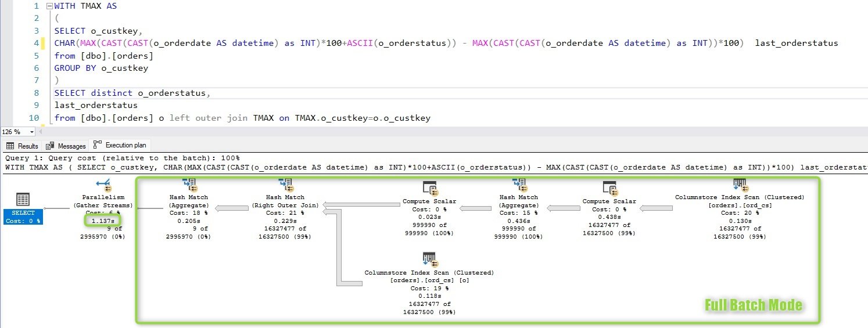Select the Execution plan tab
This screenshot has height=328, width=868.
(x=121, y=145)
